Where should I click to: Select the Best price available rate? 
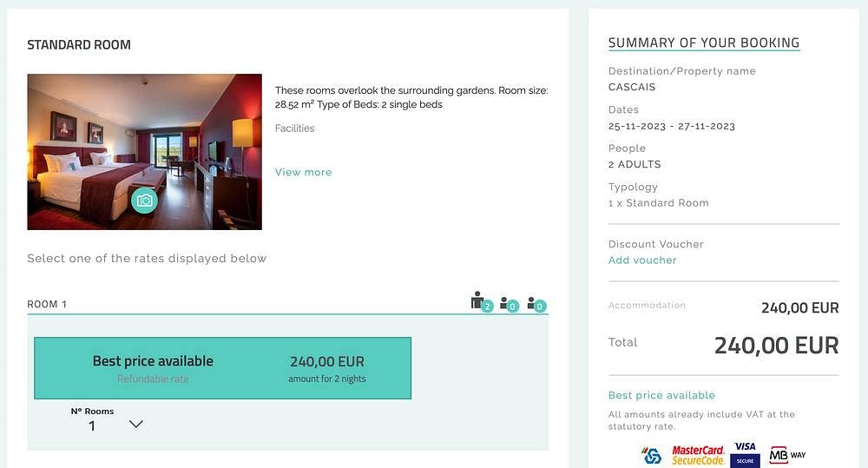point(222,368)
